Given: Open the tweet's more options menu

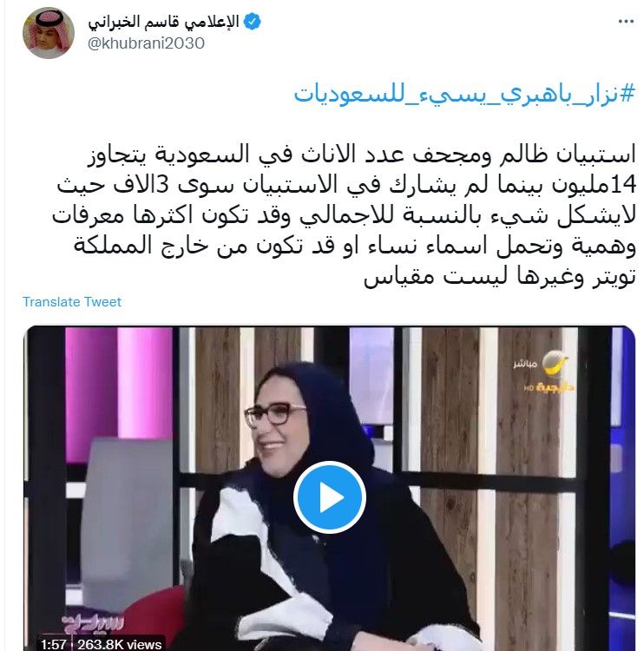Looking at the screenshot, I should pos(626,21).
